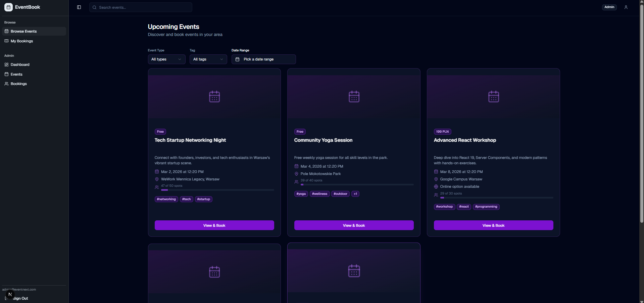644x303 pixels.
Task: Open the Pick a date range picker
Action: point(263,59)
